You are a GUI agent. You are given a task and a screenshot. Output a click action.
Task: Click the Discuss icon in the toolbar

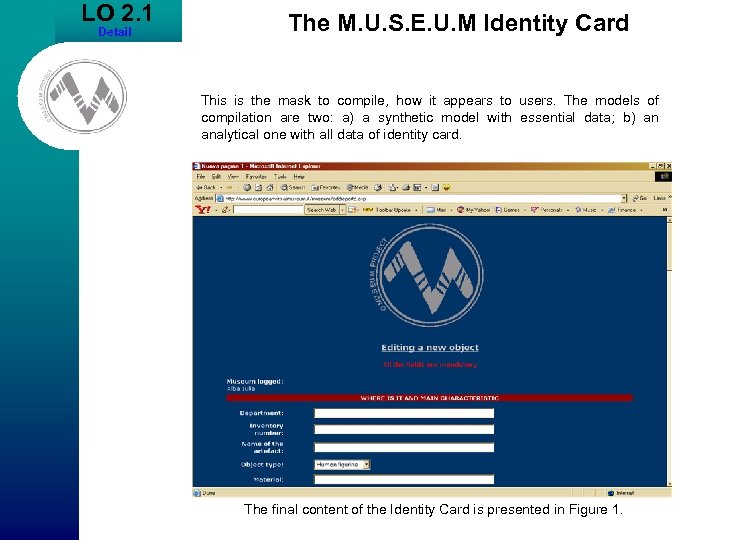(435, 187)
